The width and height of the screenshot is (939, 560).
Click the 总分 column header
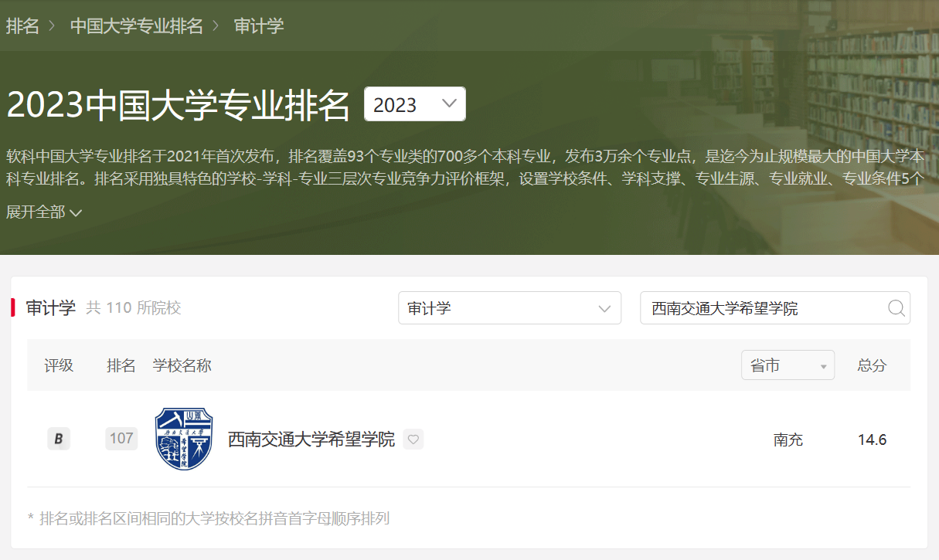pyautogui.click(x=872, y=365)
